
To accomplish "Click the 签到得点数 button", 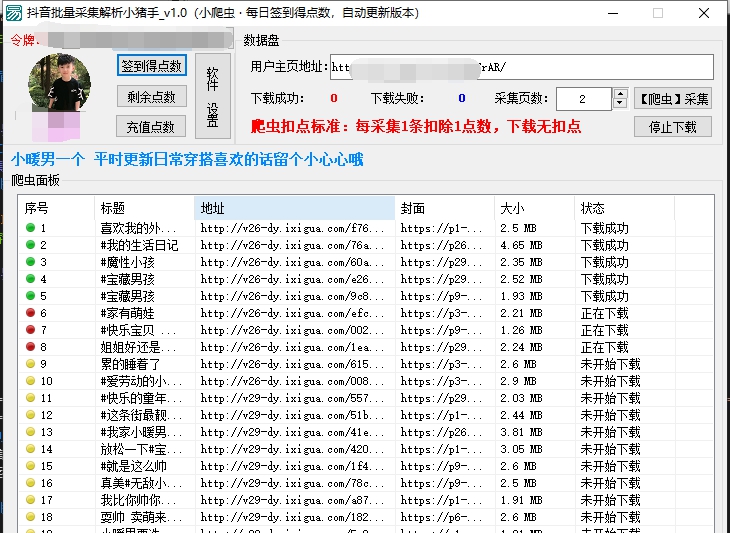I will (x=152, y=66).
